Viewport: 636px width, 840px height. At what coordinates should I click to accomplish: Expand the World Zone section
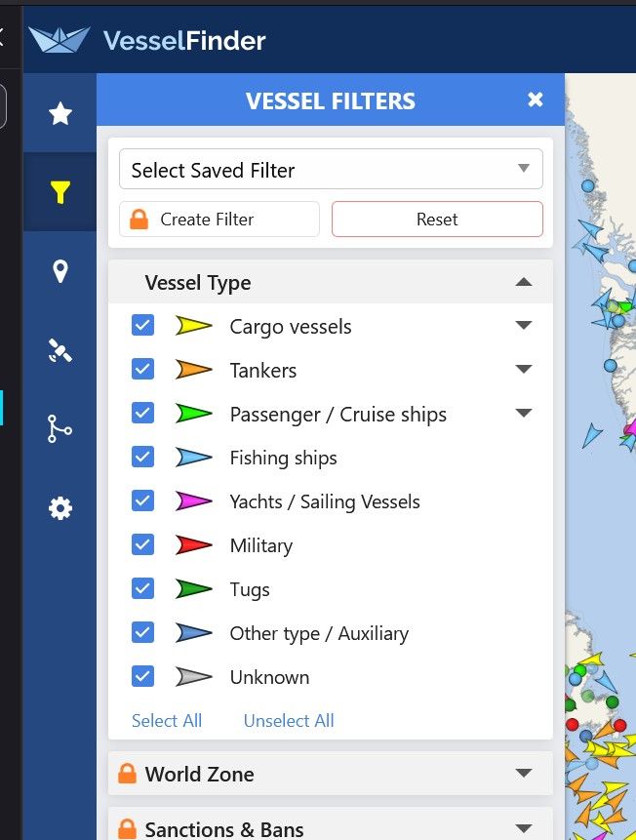point(524,774)
